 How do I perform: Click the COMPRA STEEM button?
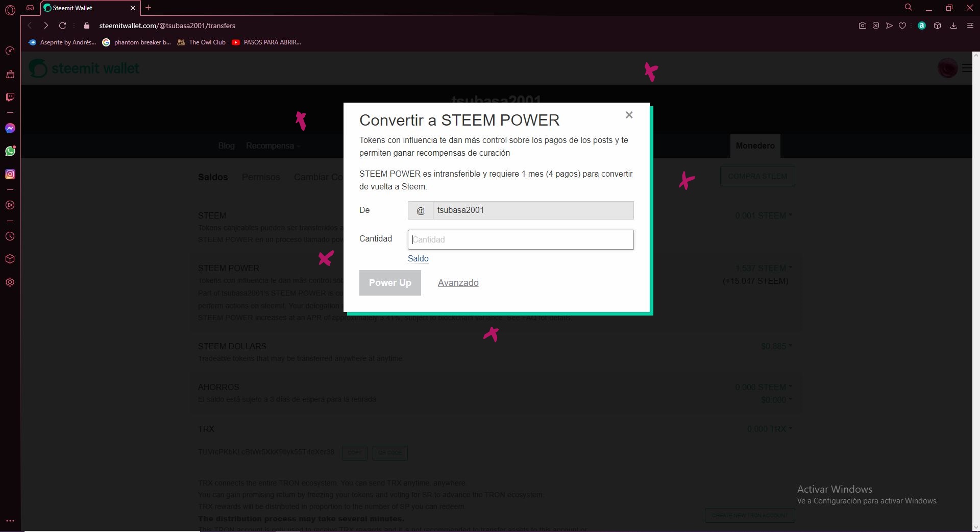[757, 176]
